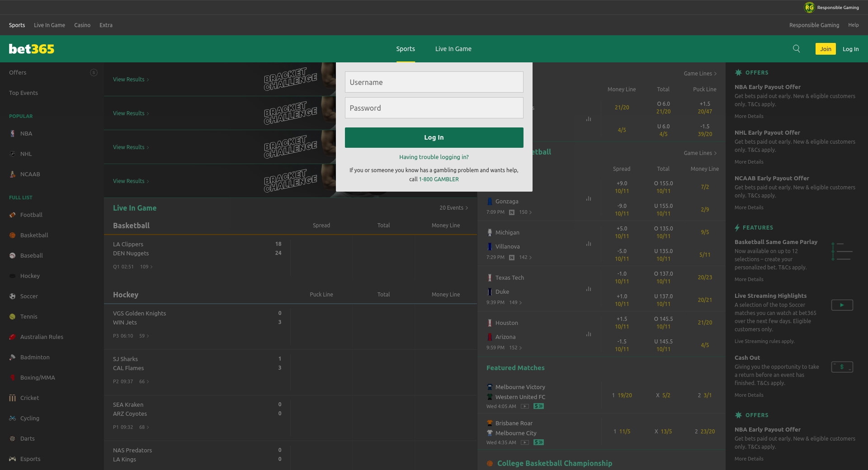Image resolution: width=868 pixels, height=470 pixels.
Task: Select Tennis in the sports sidebar
Action: 28,317
